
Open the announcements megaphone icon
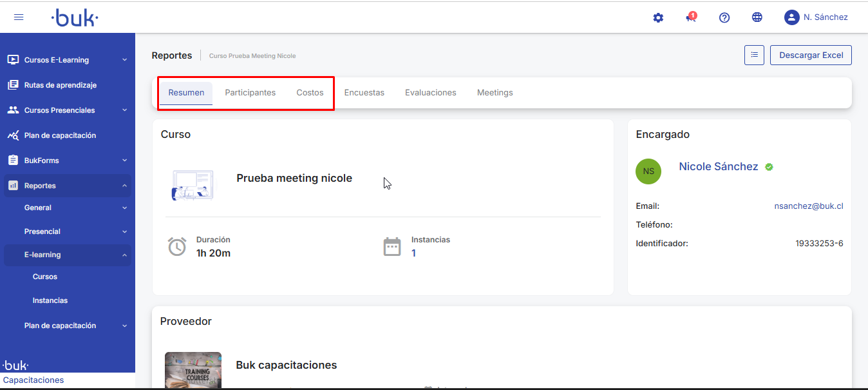click(691, 18)
